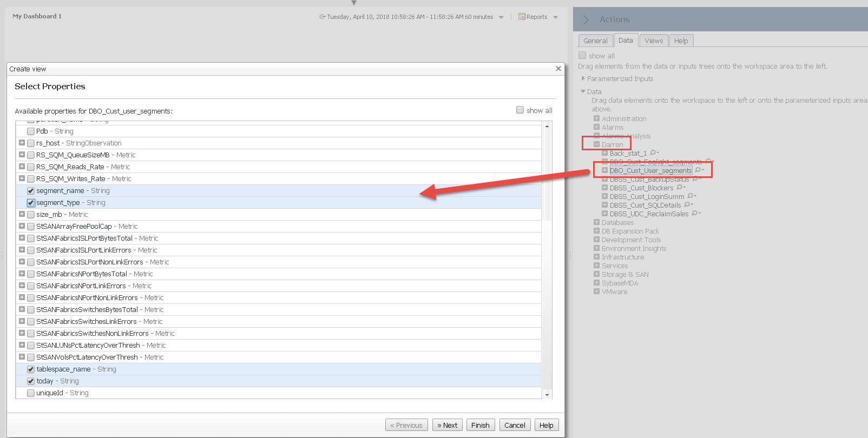Viewport: 868px width, 438px height.
Task: Click the magnifier icon beside Back_stat_1
Action: 653,153
